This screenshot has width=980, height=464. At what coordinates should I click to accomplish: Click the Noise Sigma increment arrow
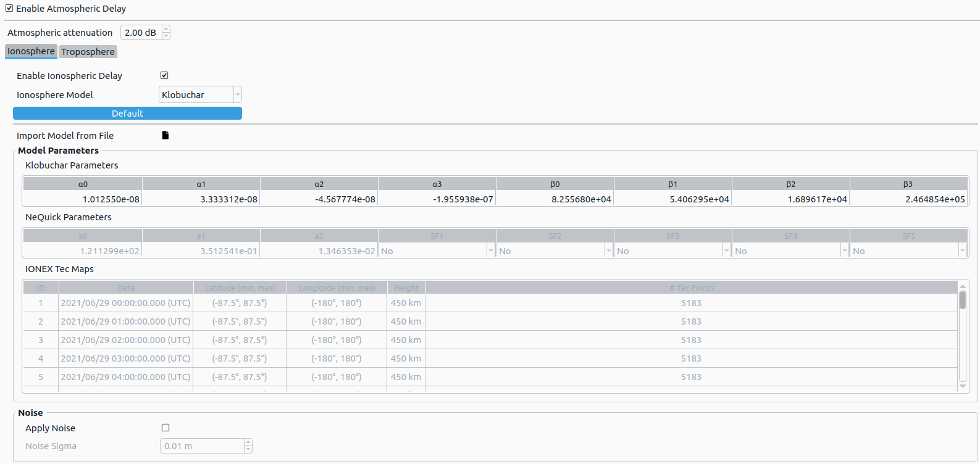[248, 442]
